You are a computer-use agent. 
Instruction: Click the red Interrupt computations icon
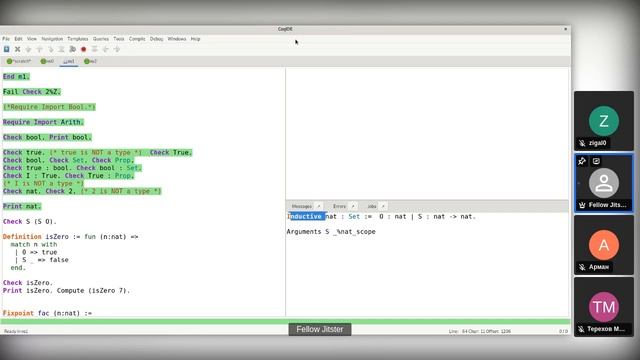[x=84, y=49]
